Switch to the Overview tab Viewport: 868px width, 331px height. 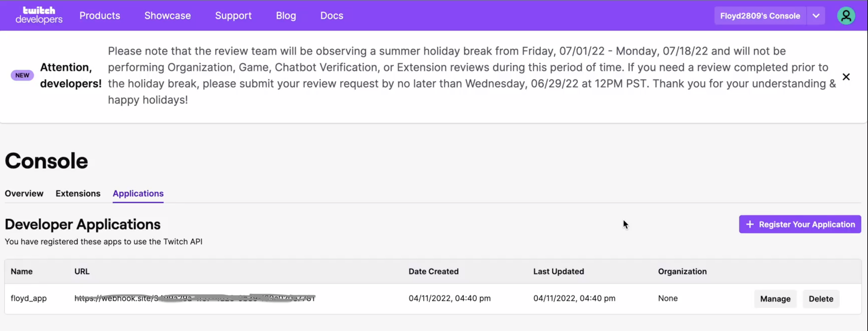tap(24, 193)
